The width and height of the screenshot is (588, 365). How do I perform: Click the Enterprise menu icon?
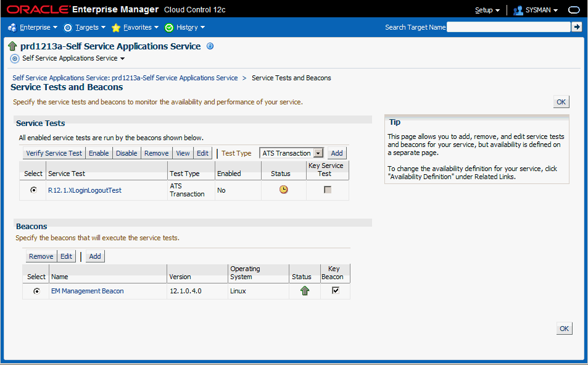pos(12,27)
